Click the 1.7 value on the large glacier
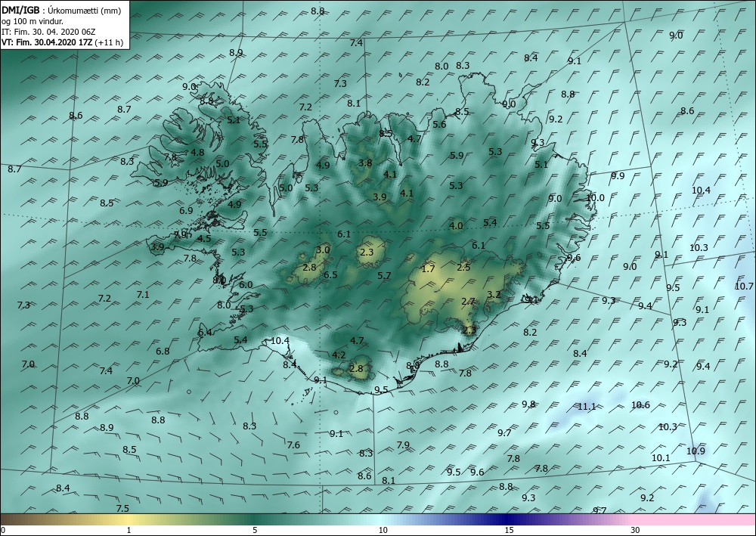 (x=428, y=269)
